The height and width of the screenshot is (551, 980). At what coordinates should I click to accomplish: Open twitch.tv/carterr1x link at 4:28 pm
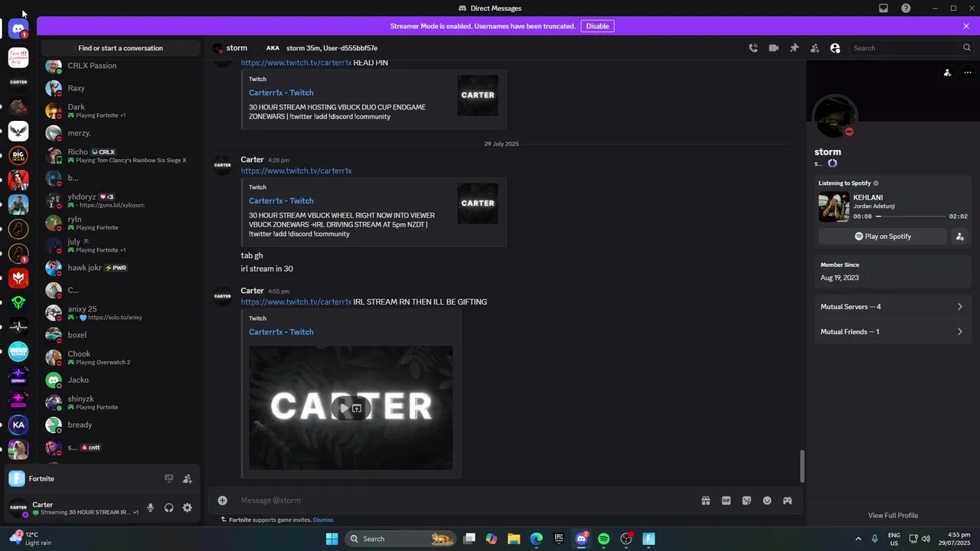[x=296, y=171]
